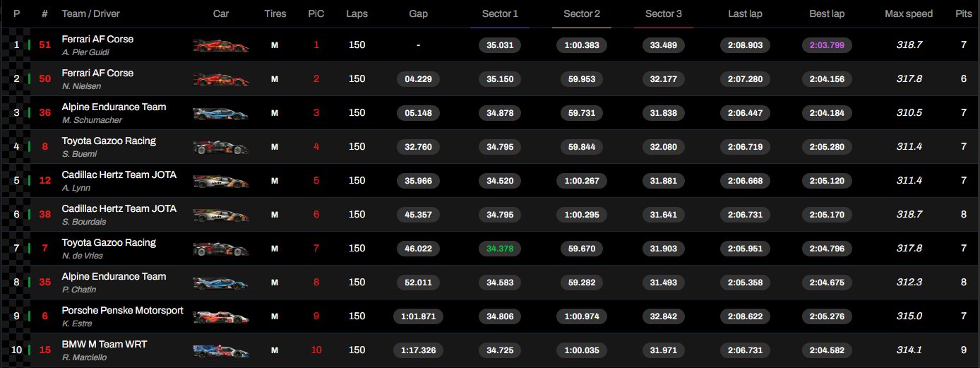Click the #6 Porsche Penske car image
Viewport: 980px width, 368px height.
tap(220, 316)
